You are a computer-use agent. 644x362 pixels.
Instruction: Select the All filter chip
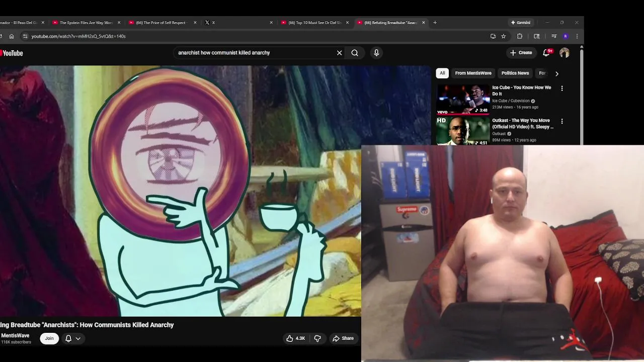click(x=442, y=73)
